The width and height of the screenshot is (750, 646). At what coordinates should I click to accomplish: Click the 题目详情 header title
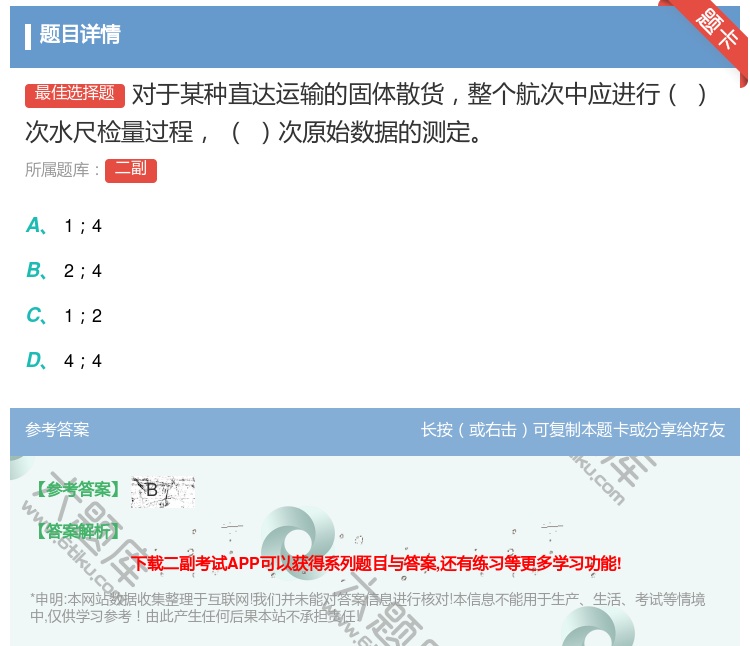point(80,34)
